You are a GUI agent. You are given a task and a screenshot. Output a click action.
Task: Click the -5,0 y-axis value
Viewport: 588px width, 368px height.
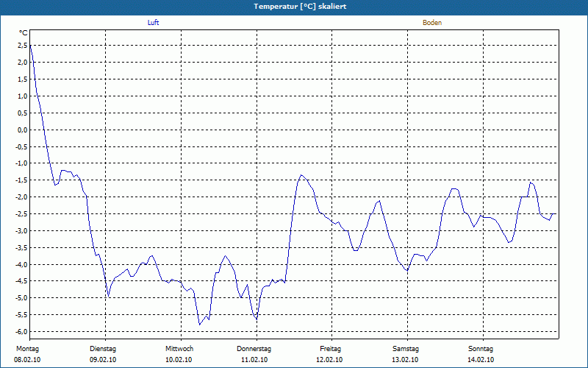(21, 298)
